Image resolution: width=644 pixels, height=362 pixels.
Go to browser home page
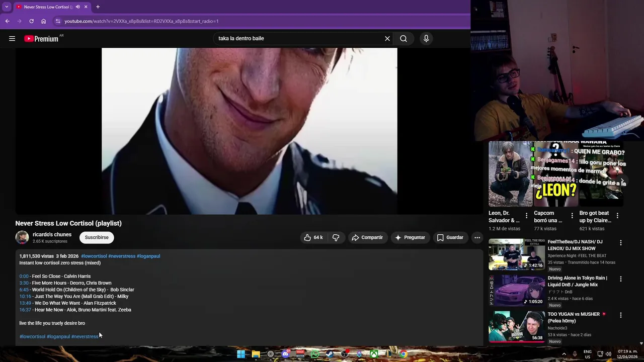(43, 21)
